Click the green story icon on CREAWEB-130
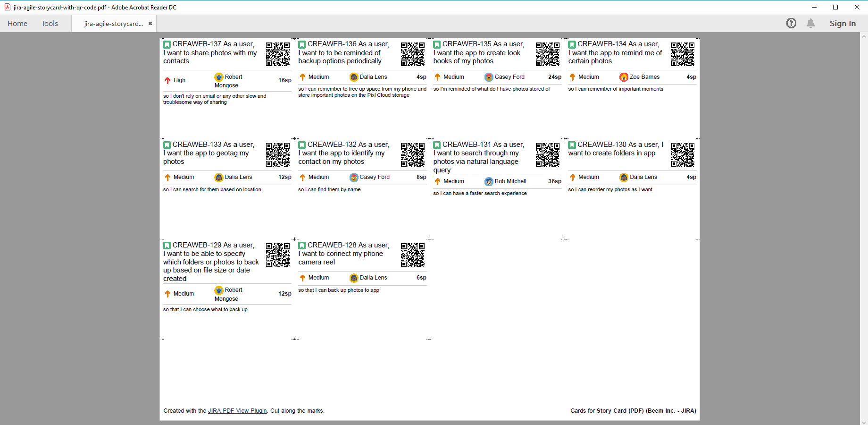The image size is (868, 425). (x=572, y=144)
